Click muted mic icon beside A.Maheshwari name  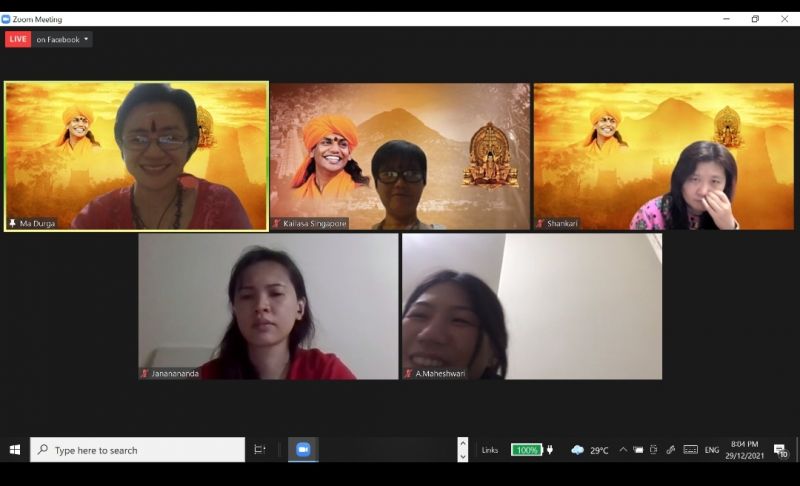click(408, 373)
